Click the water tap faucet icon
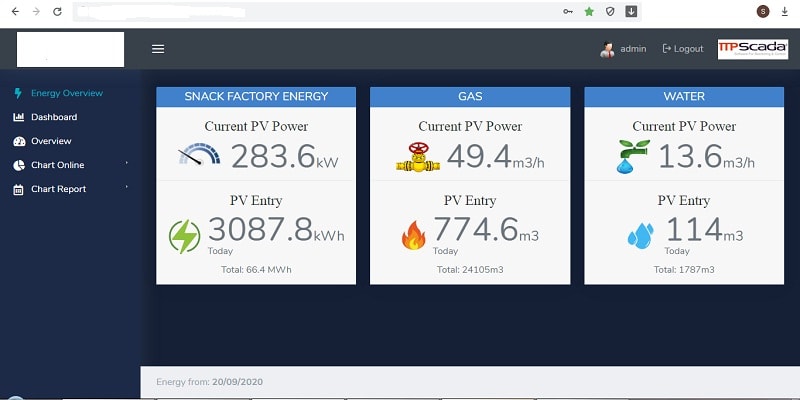This screenshot has width=800, height=400. pyautogui.click(x=632, y=157)
